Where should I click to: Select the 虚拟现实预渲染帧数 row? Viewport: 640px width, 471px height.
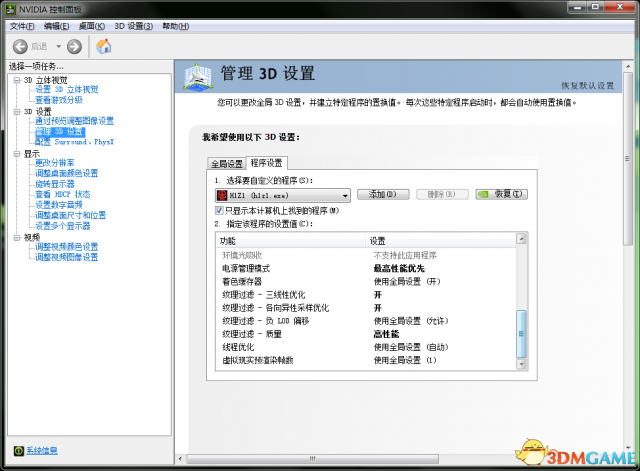366,360
